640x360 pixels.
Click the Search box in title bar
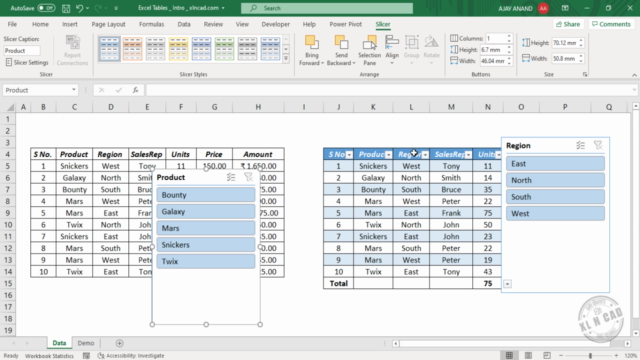(x=327, y=8)
